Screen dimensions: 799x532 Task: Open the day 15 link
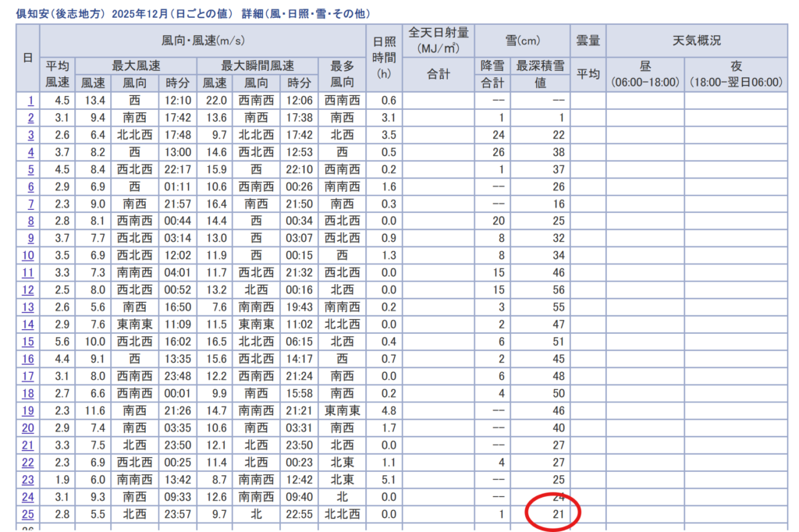[28, 341]
